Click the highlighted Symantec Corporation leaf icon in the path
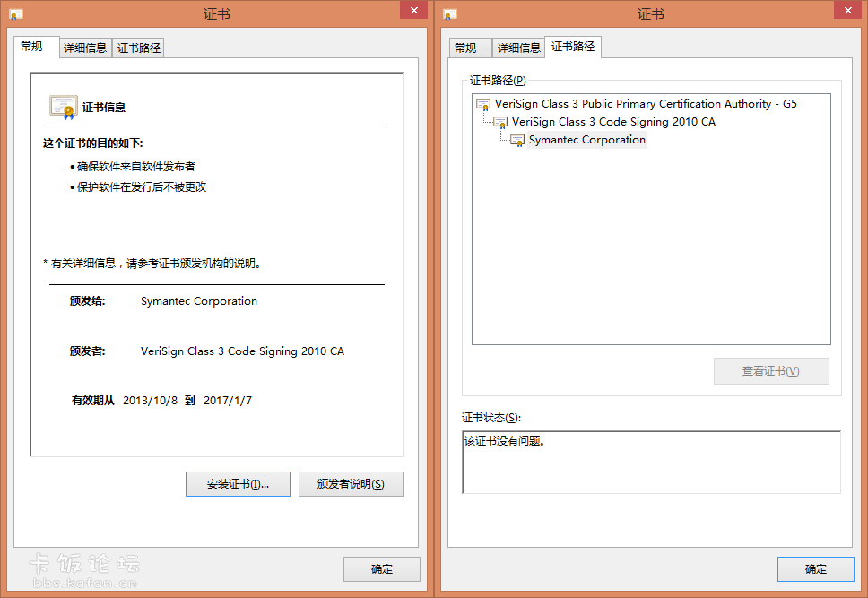868x598 pixels. pyautogui.click(x=516, y=140)
